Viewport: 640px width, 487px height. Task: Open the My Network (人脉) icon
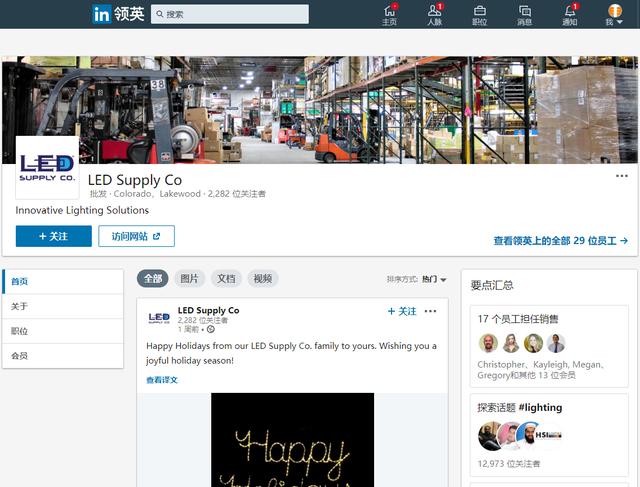pyautogui.click(x=435, y=14)
